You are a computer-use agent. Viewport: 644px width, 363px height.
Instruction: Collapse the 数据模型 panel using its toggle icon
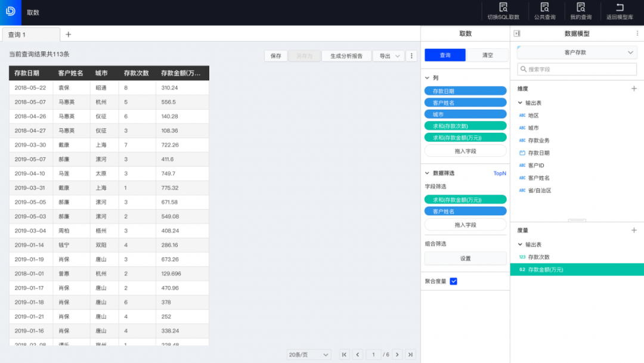tap(517, 33)
